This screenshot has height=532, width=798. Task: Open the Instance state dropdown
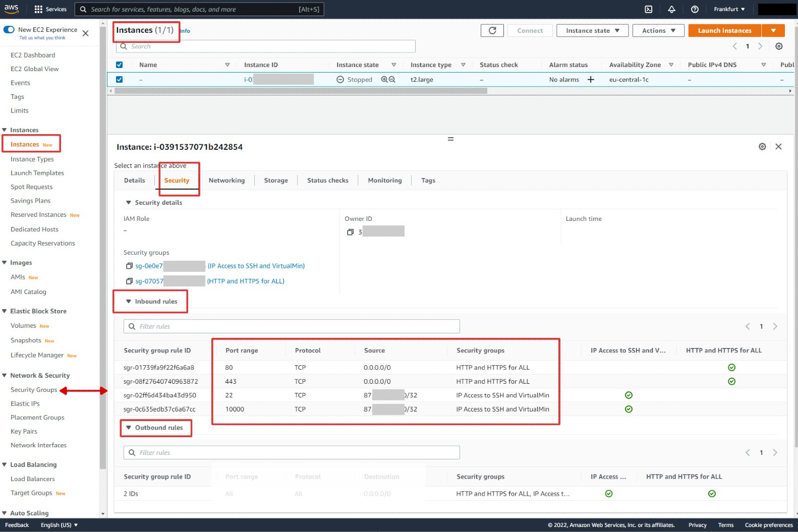point(592,30)
